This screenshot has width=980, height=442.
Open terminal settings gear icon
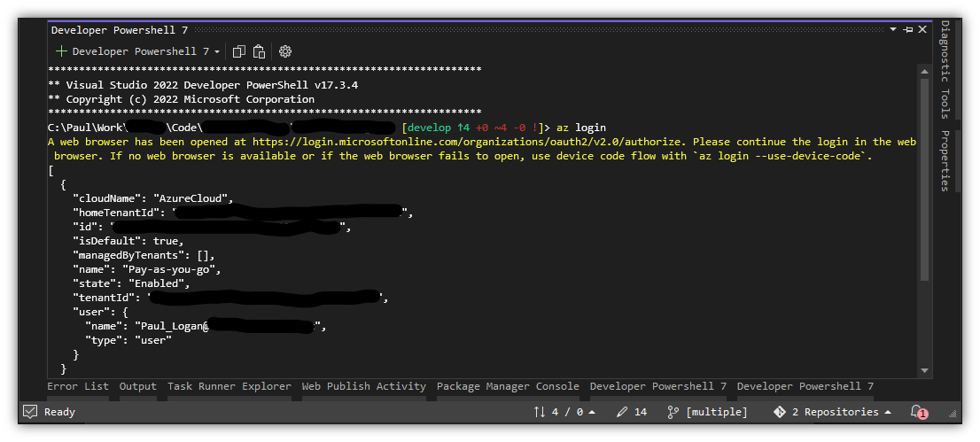tap(285, 51)
